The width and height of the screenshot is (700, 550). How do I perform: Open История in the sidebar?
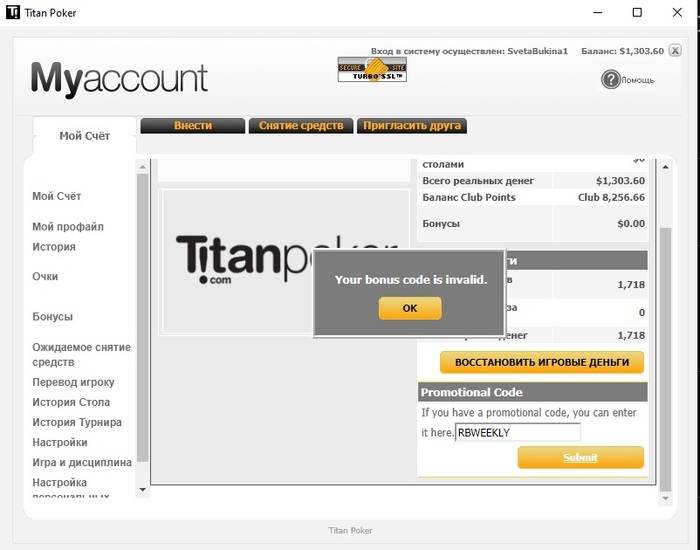54,247
